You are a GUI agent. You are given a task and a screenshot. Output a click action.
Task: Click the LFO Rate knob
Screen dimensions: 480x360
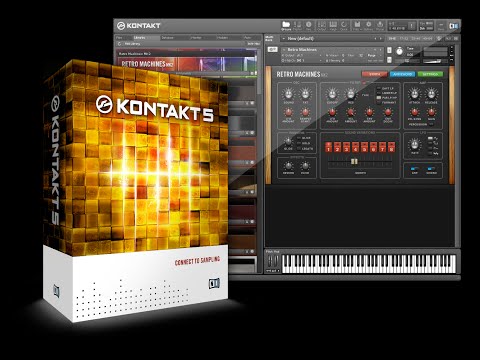coord(414,145)
